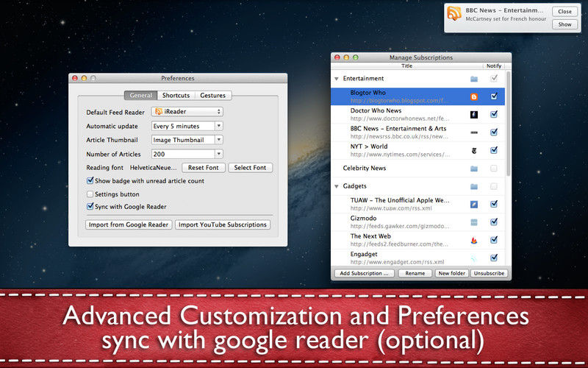Switch to the Shortcuts tab
588x368 pixels.
pyautogui.click(x=176, y=96)
